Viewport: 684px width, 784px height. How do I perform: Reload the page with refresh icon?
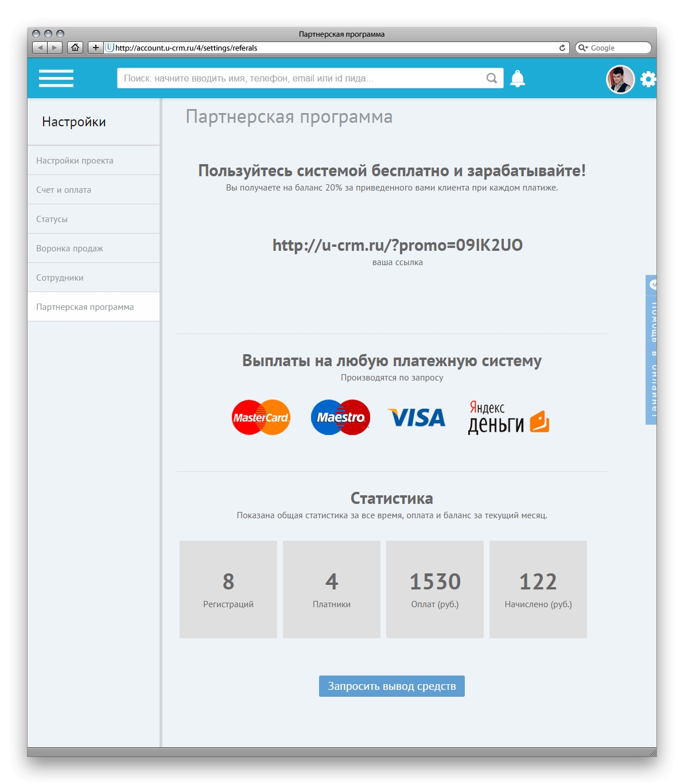coord(562,48)
